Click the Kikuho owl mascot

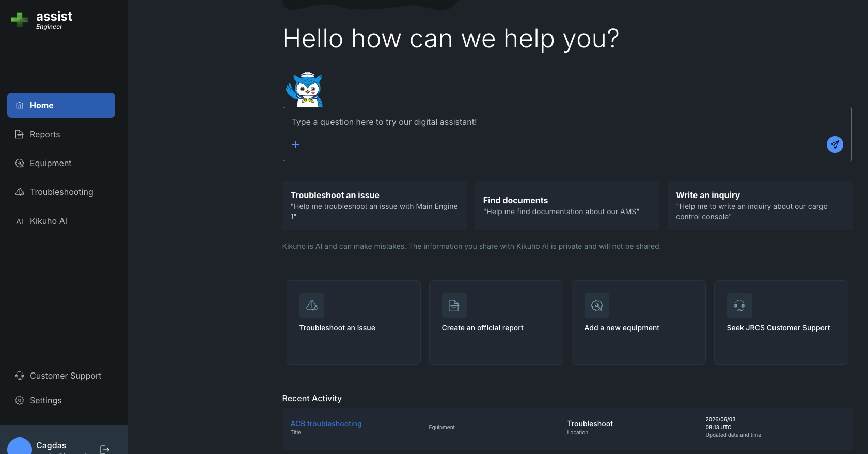point(305,89)
